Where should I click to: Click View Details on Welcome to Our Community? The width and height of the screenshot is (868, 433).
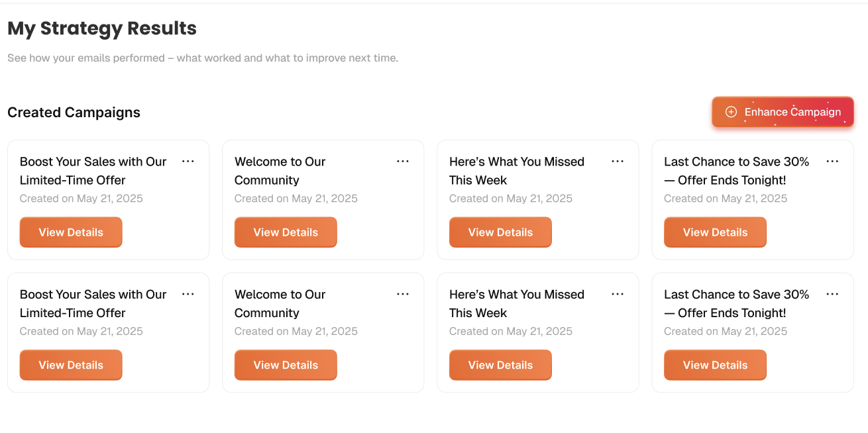point(286,232)
